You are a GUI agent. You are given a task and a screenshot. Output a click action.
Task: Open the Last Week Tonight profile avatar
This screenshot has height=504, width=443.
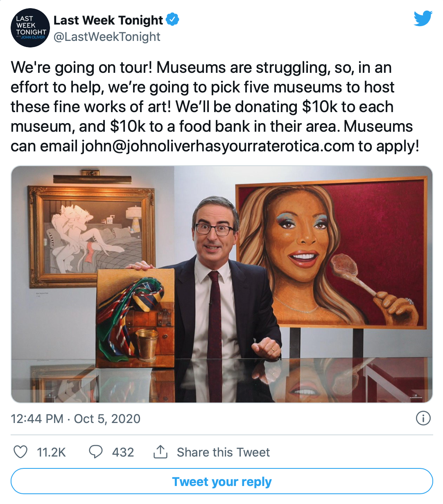click(x=30, y=28)
